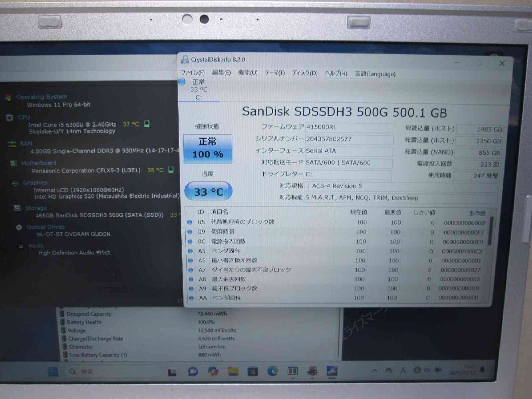Click the 代替処理済のブロック数 attribute name
The width and height of the screenshot is (532, 399).
[243, 222]
